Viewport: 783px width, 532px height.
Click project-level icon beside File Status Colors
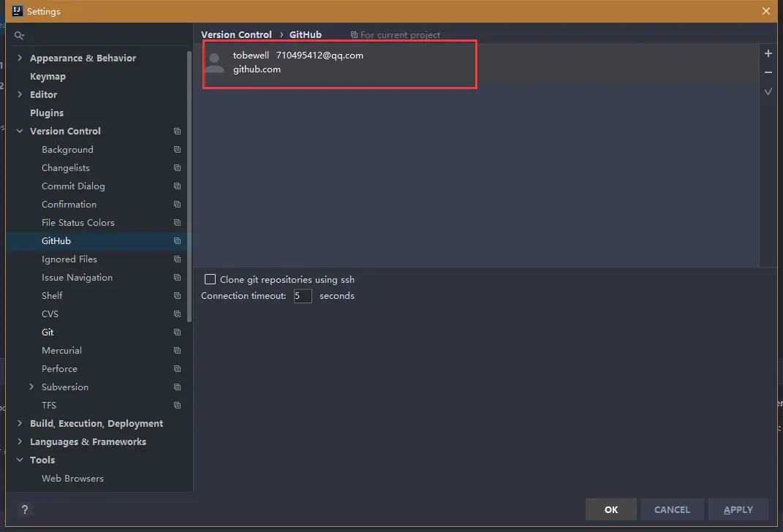coord(177,223)
